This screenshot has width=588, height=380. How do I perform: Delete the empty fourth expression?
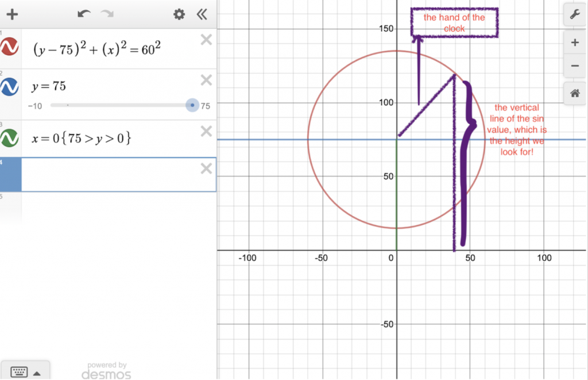[x=206, y=168]
